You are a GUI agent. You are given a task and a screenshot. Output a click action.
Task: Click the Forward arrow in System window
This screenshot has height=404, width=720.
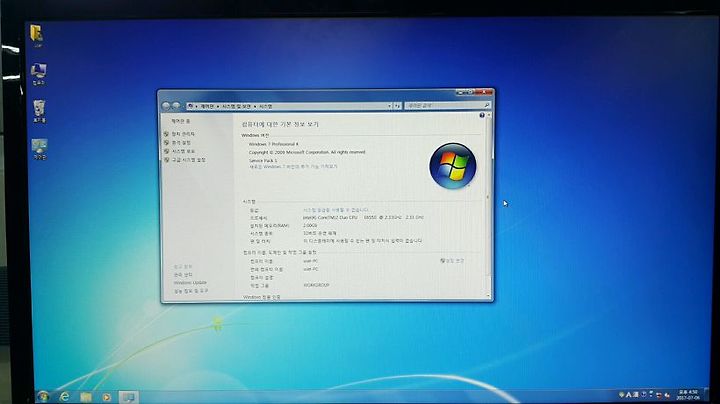[176, 106]
